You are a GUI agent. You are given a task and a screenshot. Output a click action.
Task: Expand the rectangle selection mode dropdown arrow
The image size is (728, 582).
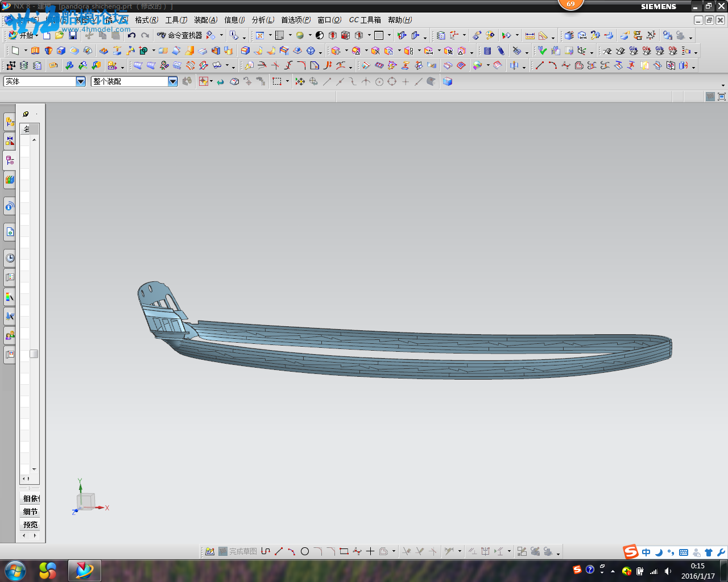click(287, 81)
